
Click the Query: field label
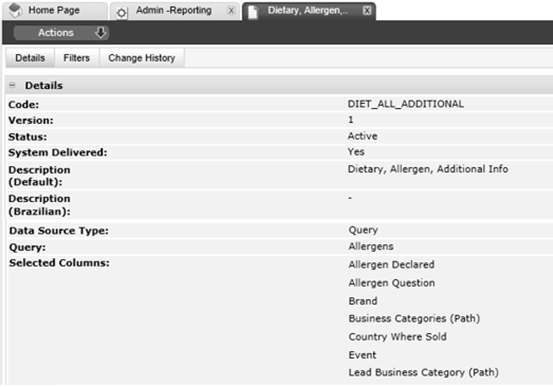point(27,247)
